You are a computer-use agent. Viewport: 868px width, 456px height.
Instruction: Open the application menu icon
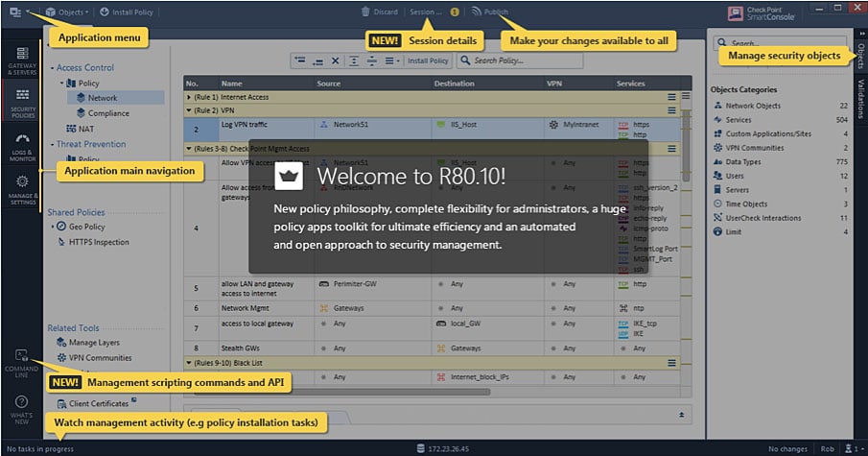tap(16, 12)
